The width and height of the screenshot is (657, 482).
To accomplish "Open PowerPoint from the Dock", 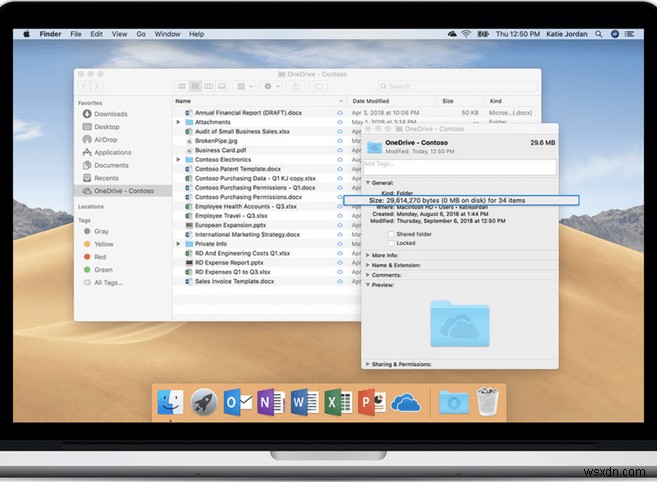I will pyautogui.click(x=372, y=402).
